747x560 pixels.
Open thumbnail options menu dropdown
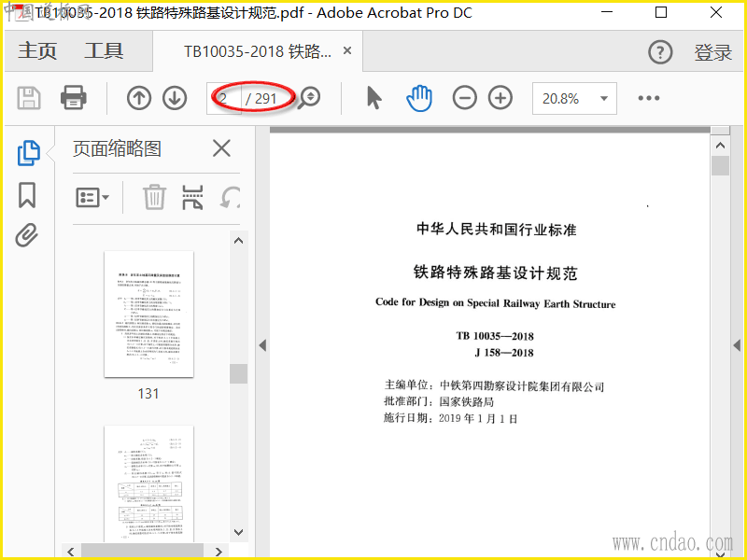92,197
